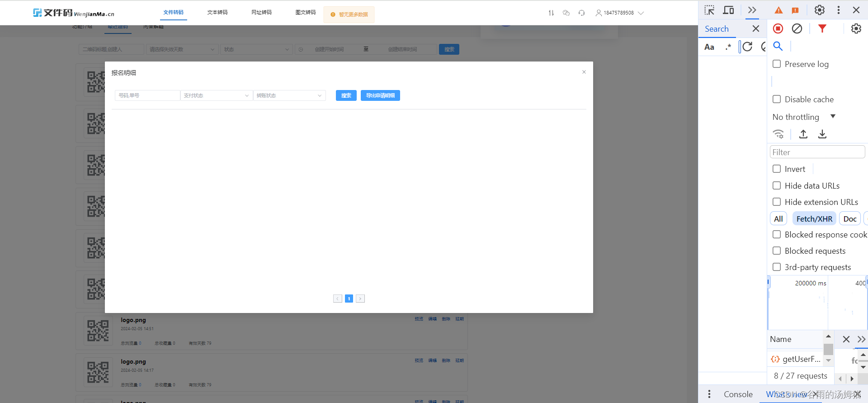Open the drawer three-dot menu
Image resolution: width=868 pixels, height=403 pixels.
click(709, 394)
